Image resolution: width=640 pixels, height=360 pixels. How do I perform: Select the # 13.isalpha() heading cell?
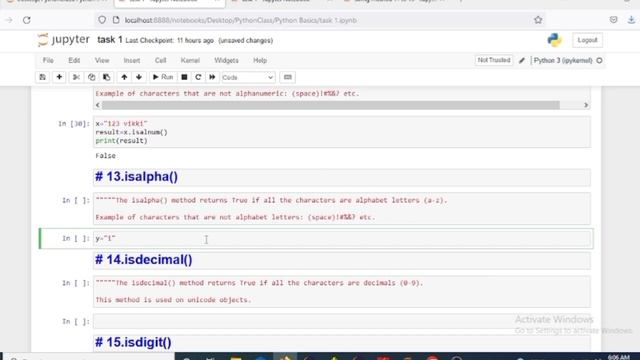point(342,177)
